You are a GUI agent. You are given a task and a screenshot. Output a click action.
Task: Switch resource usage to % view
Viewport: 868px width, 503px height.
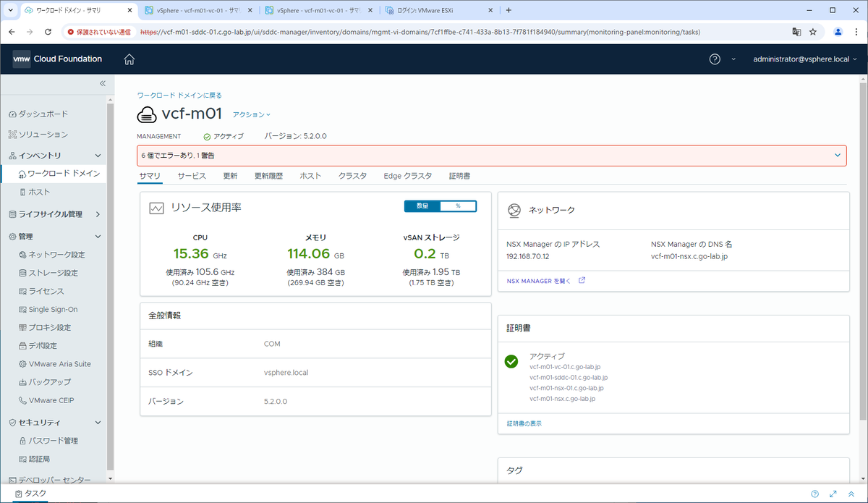(x=458, y=206)
